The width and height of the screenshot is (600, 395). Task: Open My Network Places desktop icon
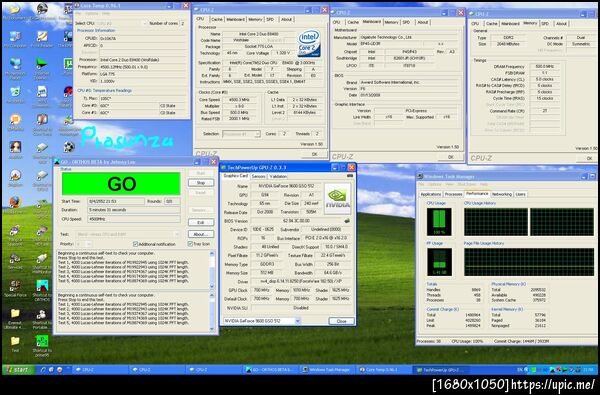coord(15,67)
